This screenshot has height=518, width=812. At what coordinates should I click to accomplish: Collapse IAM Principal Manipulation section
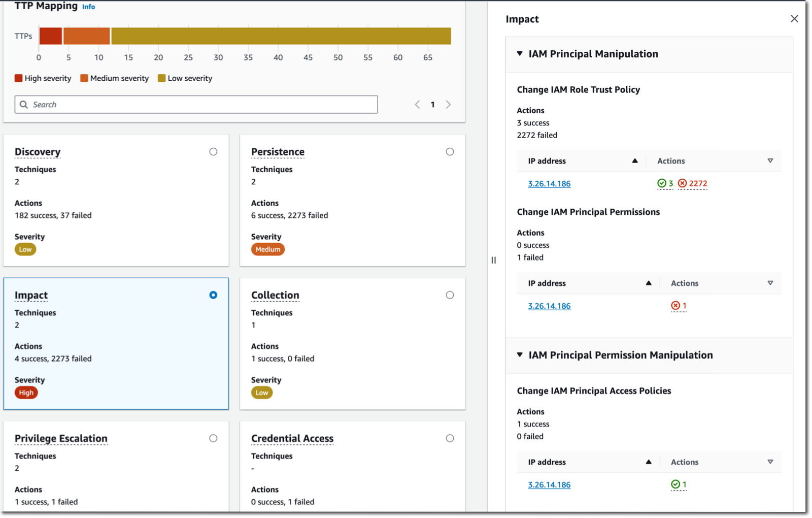520,54
